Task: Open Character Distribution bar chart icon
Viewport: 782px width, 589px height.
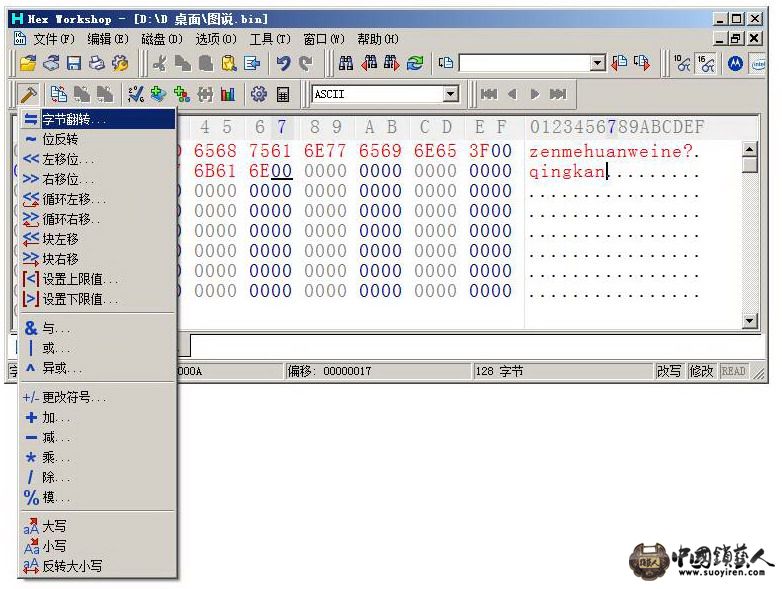Action: pos(228,94)
